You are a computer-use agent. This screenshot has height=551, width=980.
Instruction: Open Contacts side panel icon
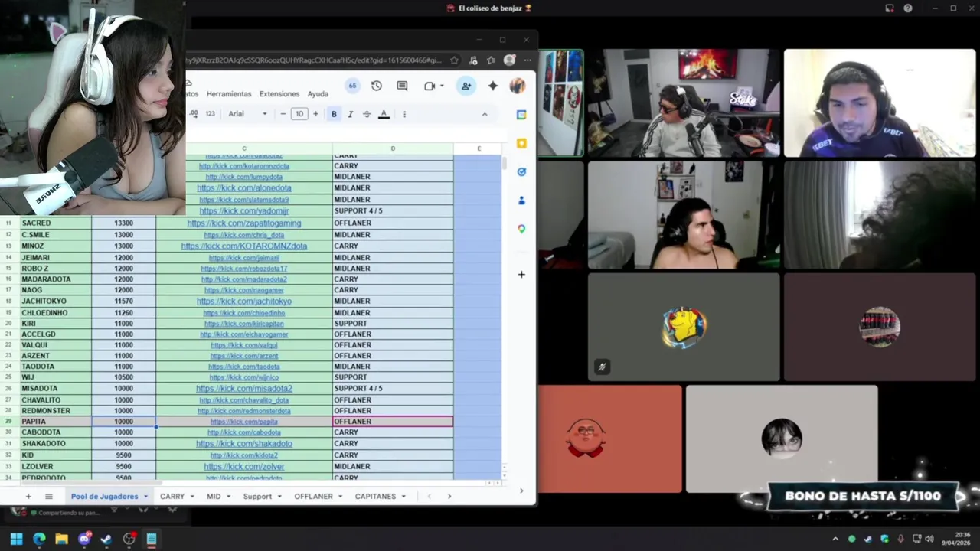tap(521, 201)
